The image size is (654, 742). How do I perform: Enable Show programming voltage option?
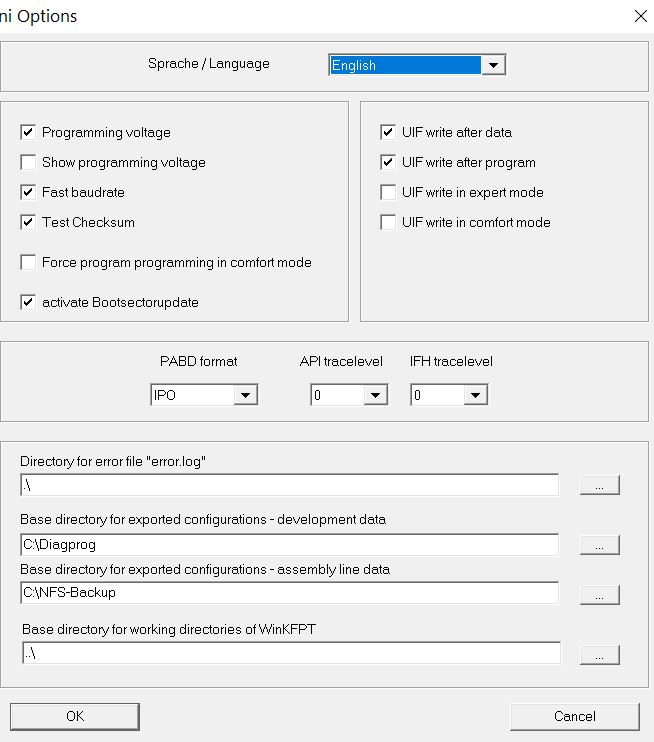pyautogui.click(x=28, y=162)
